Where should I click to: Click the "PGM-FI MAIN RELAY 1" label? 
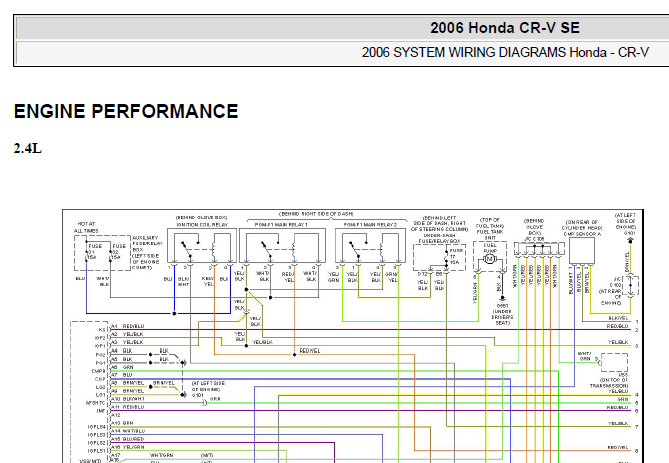point(280,224)
